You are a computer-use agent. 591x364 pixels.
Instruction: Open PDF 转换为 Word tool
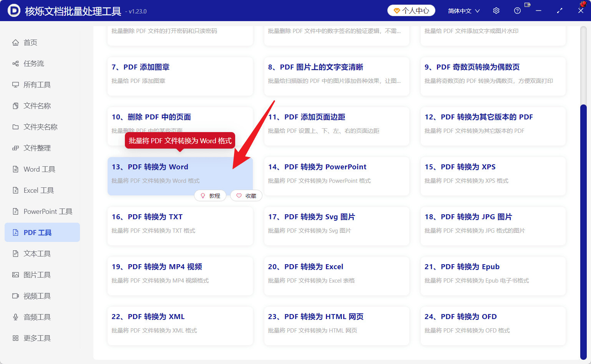[x=180, y=176]
